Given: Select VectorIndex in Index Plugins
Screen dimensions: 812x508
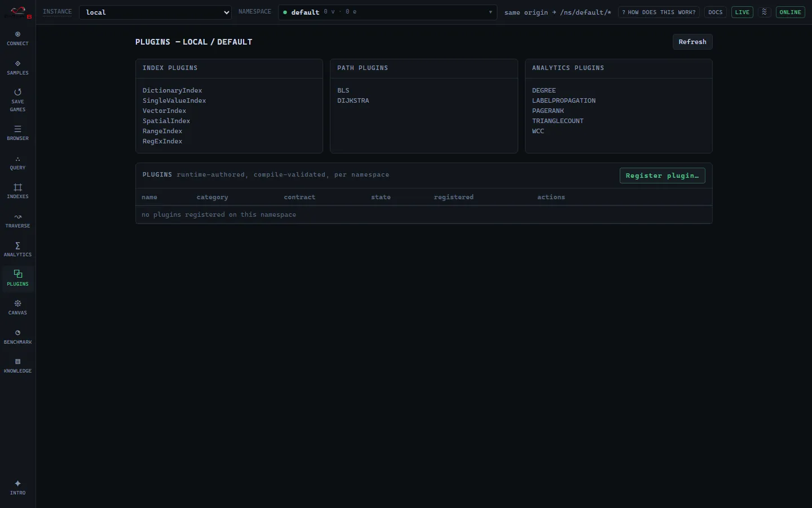Looking at the screenshot, I should [x=164, y=111].
